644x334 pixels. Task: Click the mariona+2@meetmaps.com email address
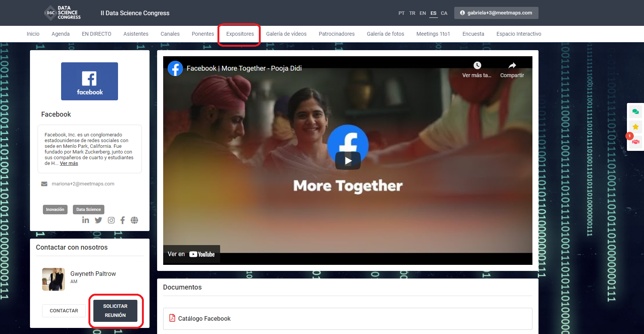pyautogui.click(x=83, y=184)
